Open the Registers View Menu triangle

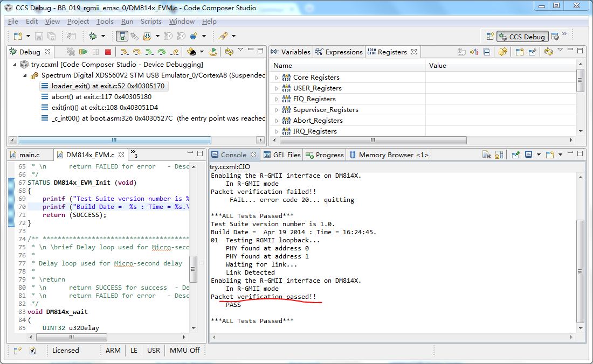pos(560,50)
